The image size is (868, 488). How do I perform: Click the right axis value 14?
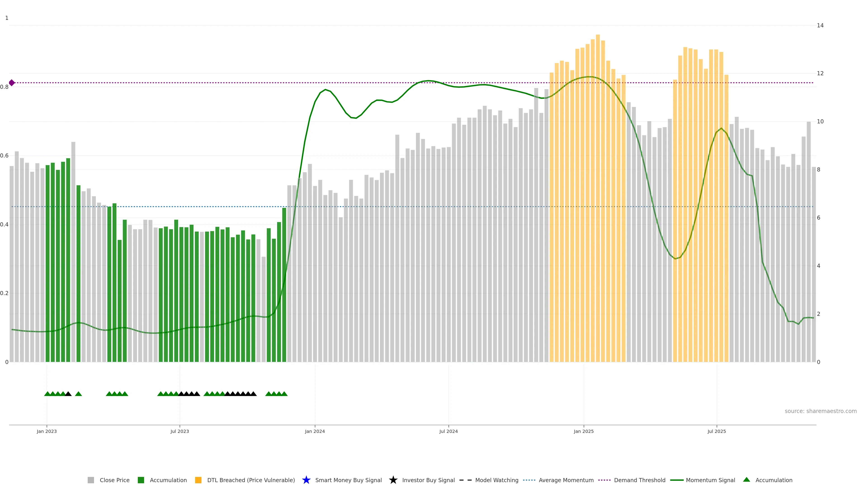(820, 26)
